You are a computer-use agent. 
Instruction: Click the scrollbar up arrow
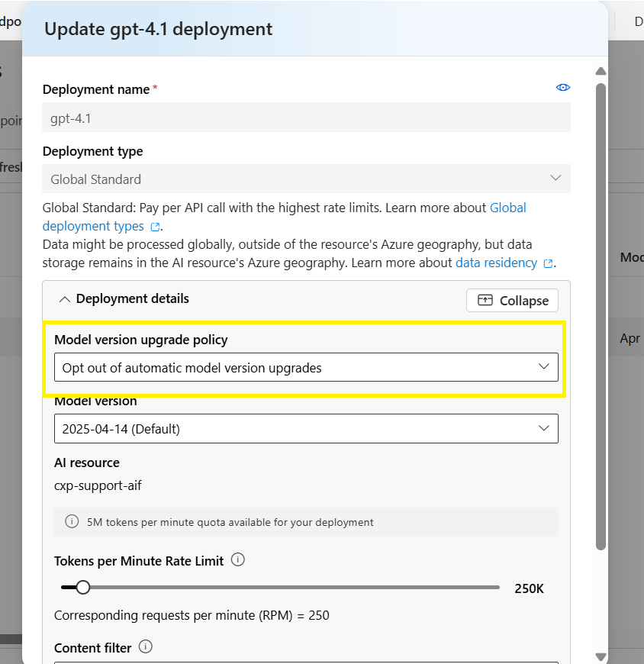[601, 71]
